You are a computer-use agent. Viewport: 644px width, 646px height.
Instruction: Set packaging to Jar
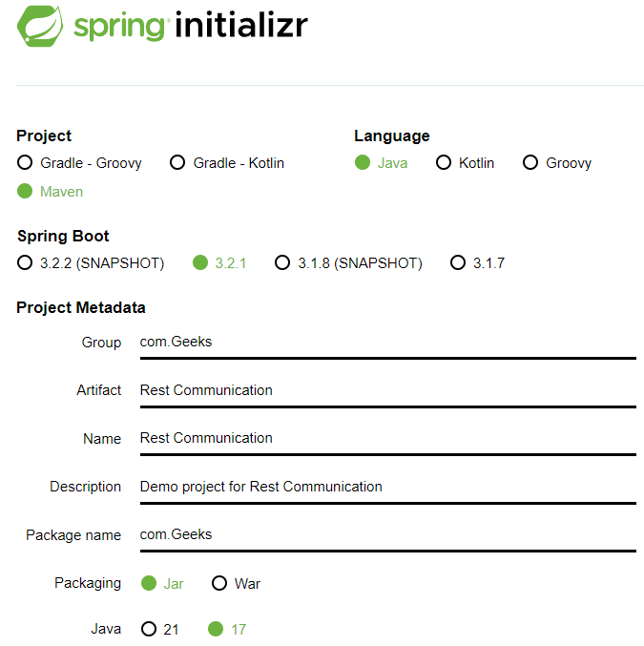[x=149, y=583]
